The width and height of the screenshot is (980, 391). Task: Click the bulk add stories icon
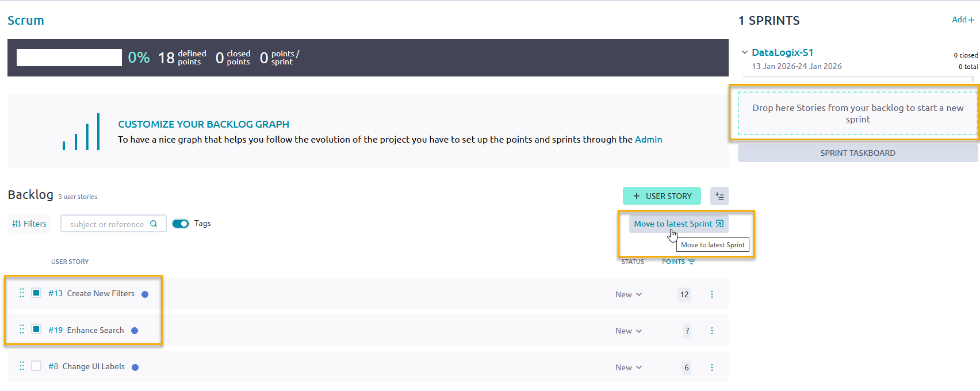pyautogui.click(x=719, y=196)
